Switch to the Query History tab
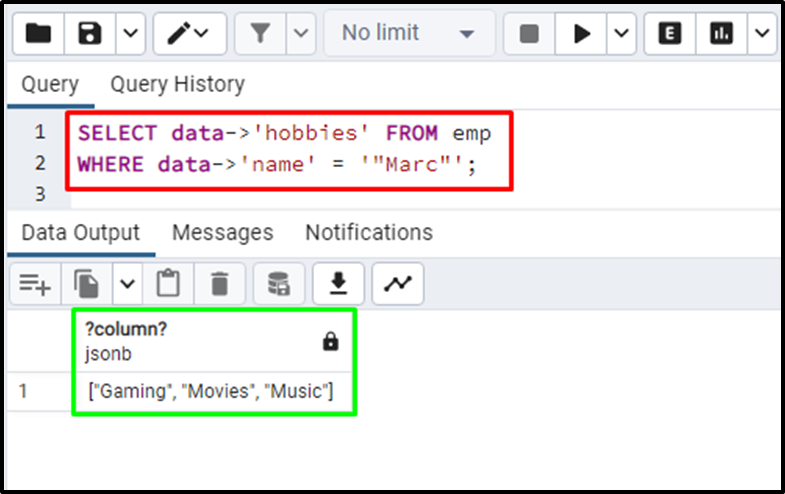This screenshot has height=494, width=785. click(x=178, y=84)
